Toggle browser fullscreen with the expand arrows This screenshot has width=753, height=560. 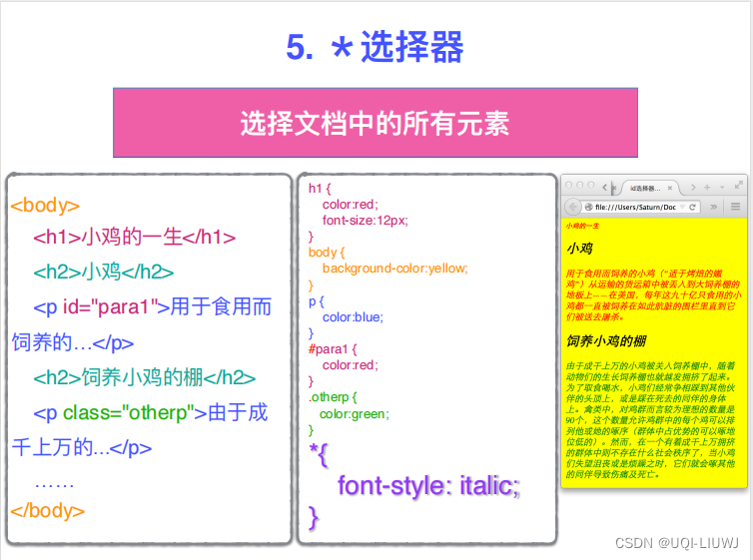click(739, 185)
